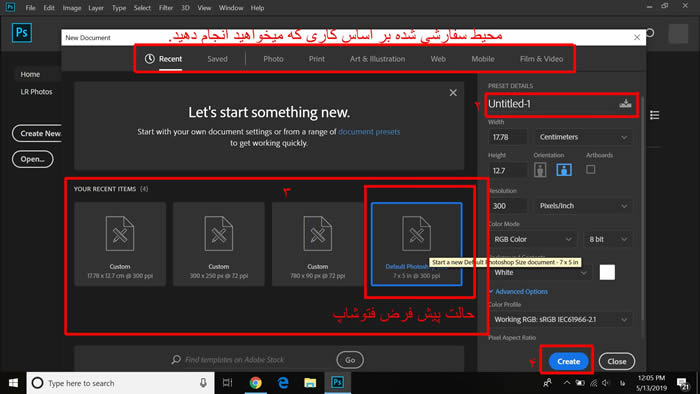The height and width of the screenshot is (394, 700).
Task: Open Task View on the taskbar
Action: click(228, 383)
